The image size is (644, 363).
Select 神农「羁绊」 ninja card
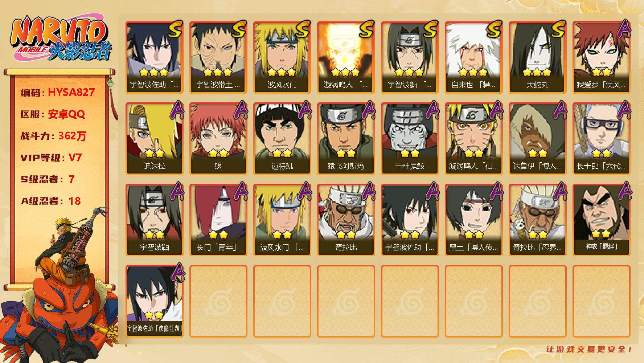(601, 220)
